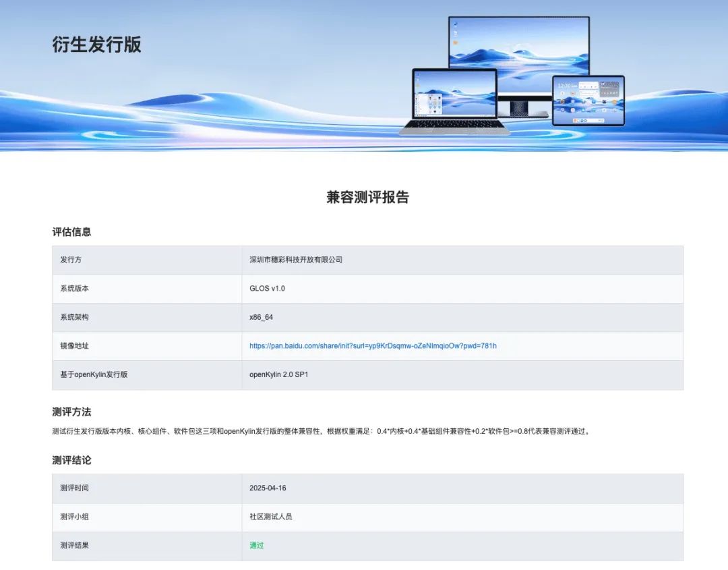The width and height of the screenshot is (728, 570).
Task: Click the tablet device image in the banner
Action: tap(588, 100)
